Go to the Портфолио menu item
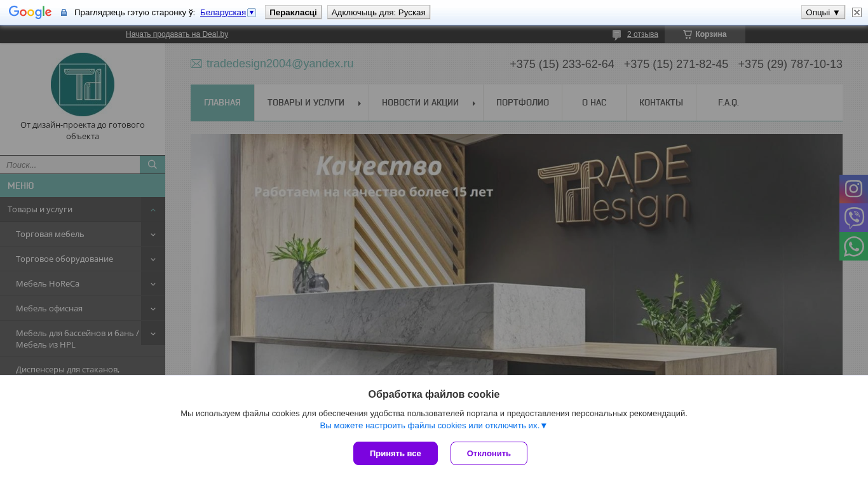The image size is (868, 488). click(x=522, y=102)
